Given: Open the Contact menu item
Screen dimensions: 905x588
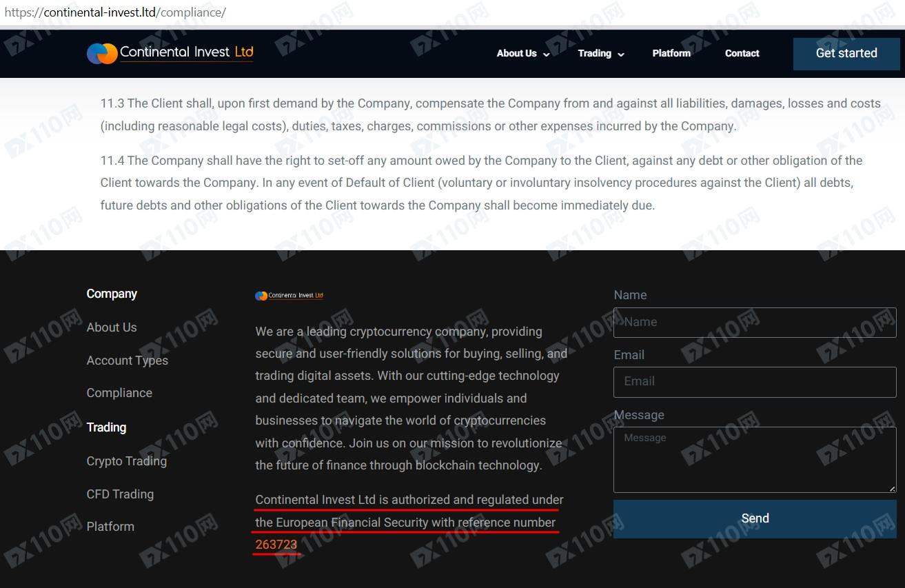Looking at the screenshot, I should point(742,53).
